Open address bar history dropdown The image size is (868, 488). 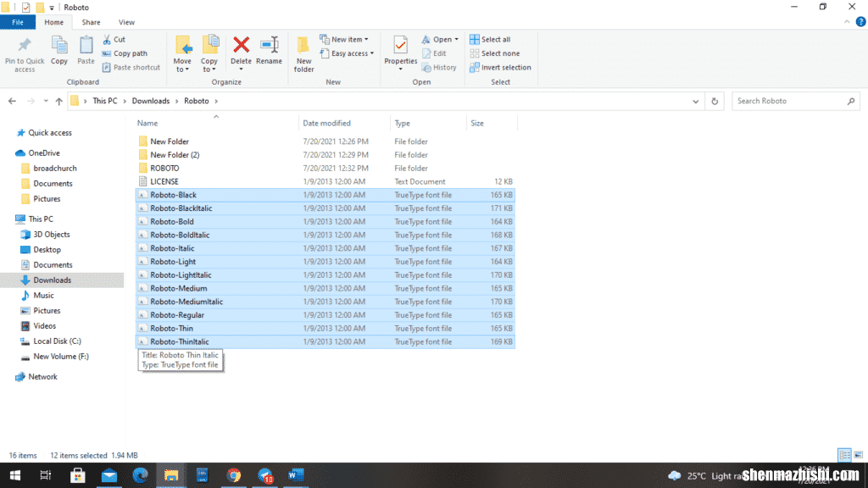point(695,102)
